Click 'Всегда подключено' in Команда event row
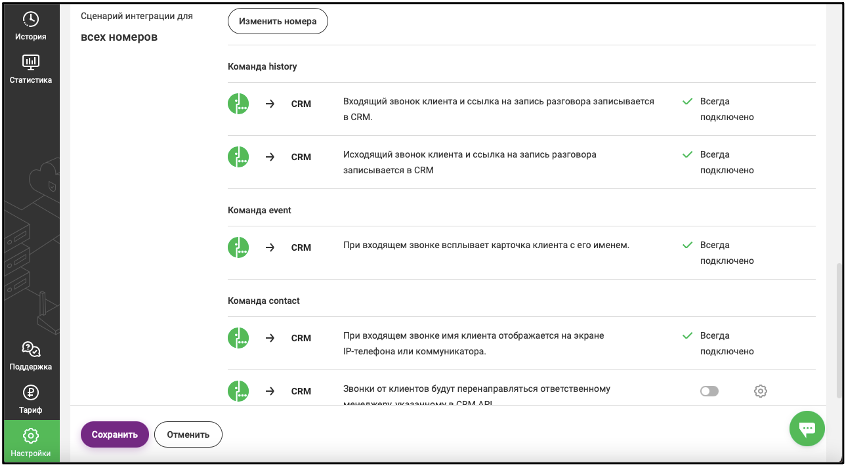This screenshot has width=845, height=466. click(x=726, y=253)
